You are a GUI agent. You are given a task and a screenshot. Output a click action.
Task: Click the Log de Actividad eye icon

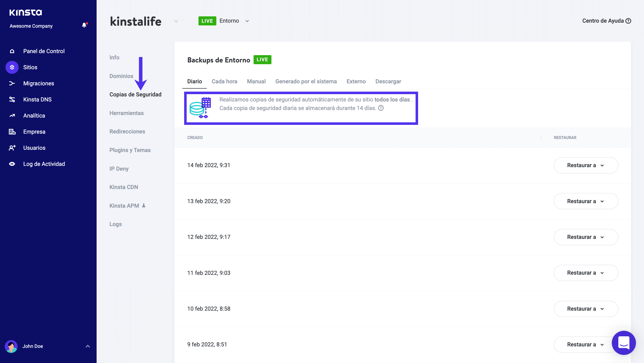point(12,164)
